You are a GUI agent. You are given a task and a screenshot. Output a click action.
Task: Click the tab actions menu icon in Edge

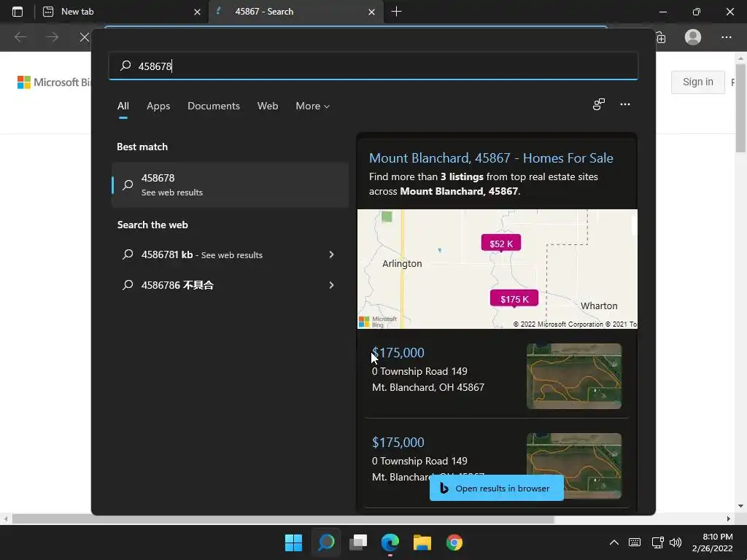pos(18,12)
